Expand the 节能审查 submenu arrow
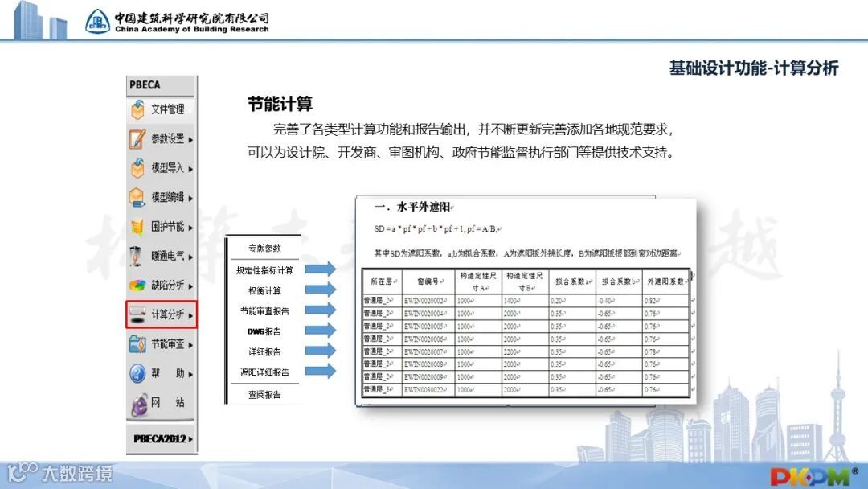 (190, 345)
